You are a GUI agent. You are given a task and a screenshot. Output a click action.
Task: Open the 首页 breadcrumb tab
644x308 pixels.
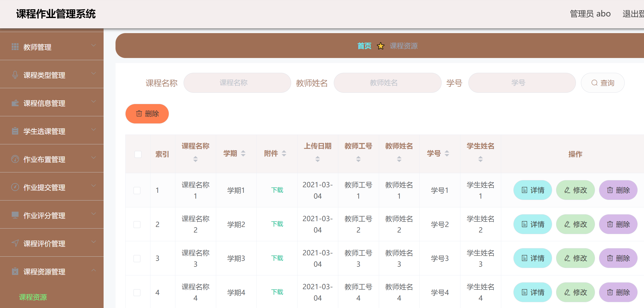tap(365, 46)
